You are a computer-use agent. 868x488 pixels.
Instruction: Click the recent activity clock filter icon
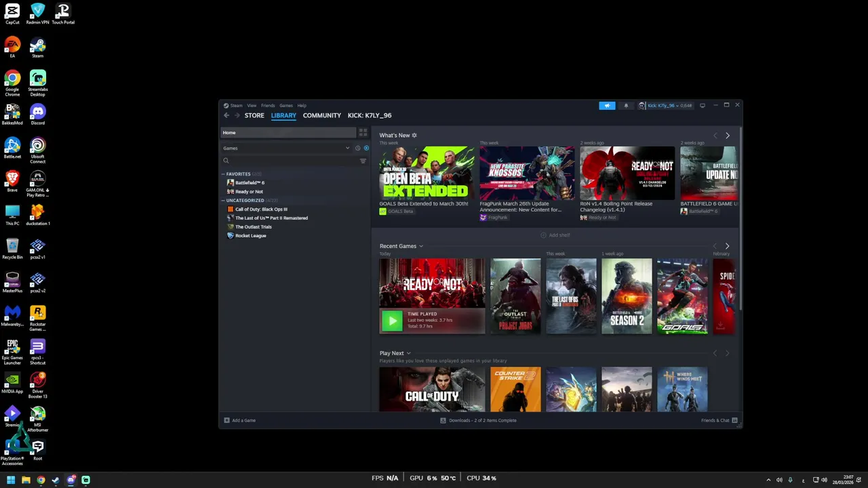click(x=357, y=148)
